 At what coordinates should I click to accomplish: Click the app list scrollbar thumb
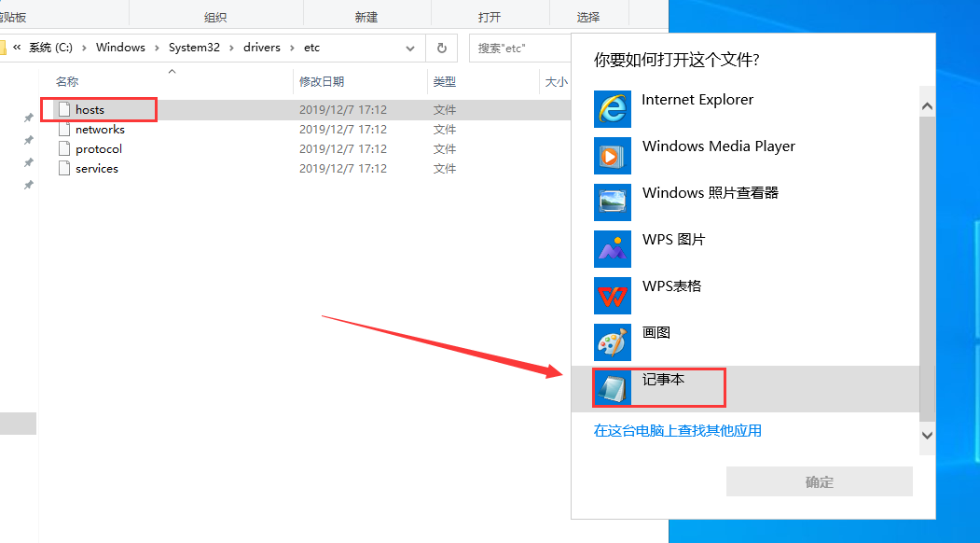click(928, 269)
